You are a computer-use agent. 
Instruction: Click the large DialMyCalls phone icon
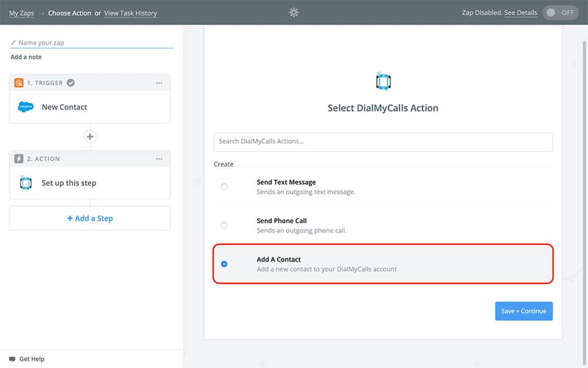tap(383, 81)
